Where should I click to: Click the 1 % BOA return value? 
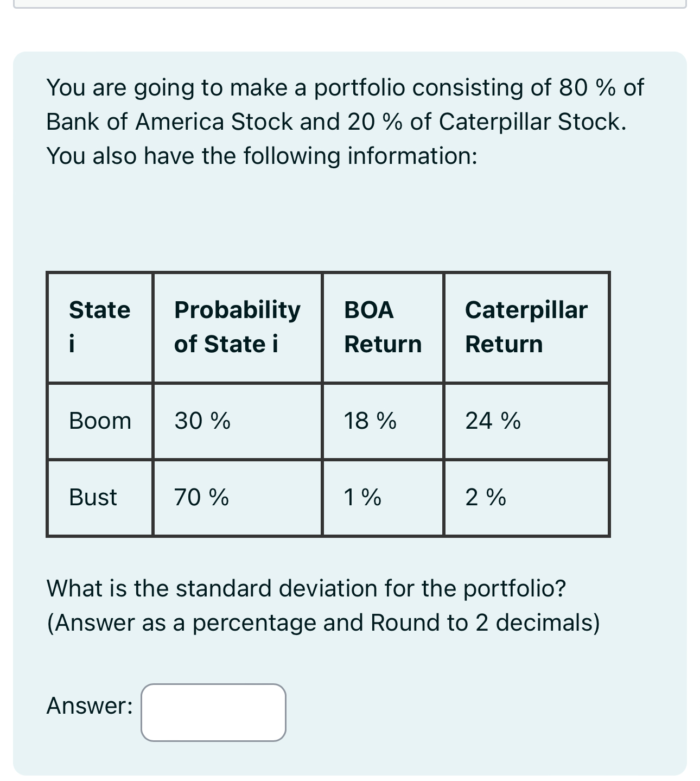[361, 497]
